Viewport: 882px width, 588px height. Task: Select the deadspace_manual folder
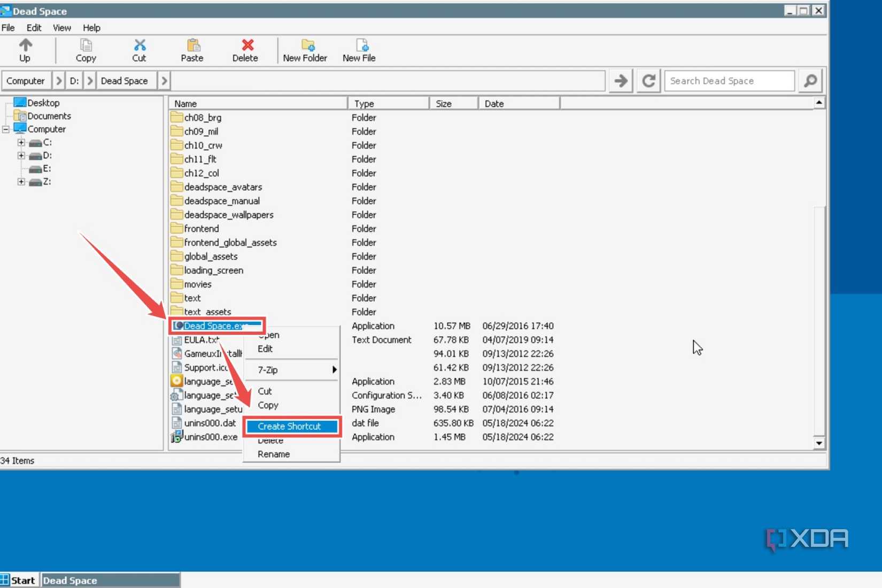tap(215, 201)
